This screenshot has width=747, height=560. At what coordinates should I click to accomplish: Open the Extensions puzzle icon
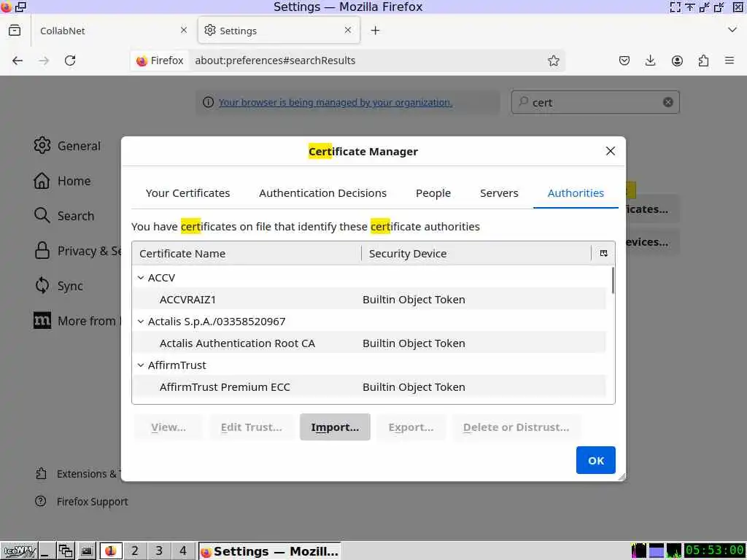703,61
